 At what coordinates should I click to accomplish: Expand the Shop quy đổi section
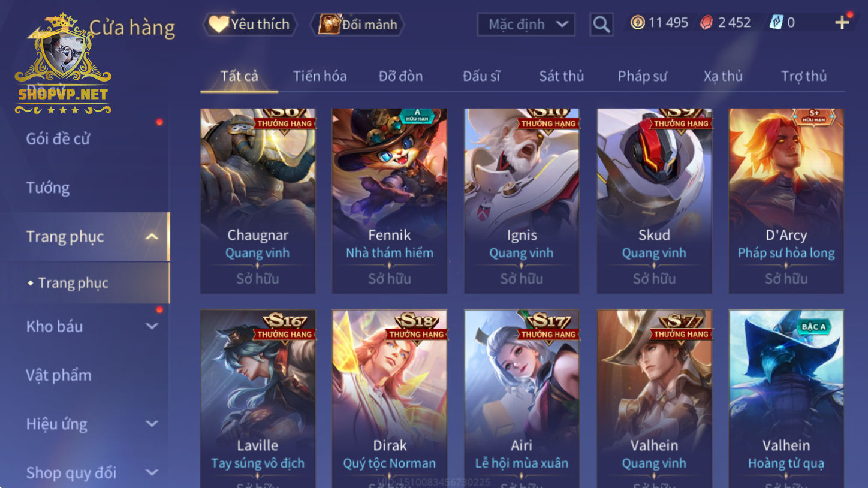click(152, 472)
